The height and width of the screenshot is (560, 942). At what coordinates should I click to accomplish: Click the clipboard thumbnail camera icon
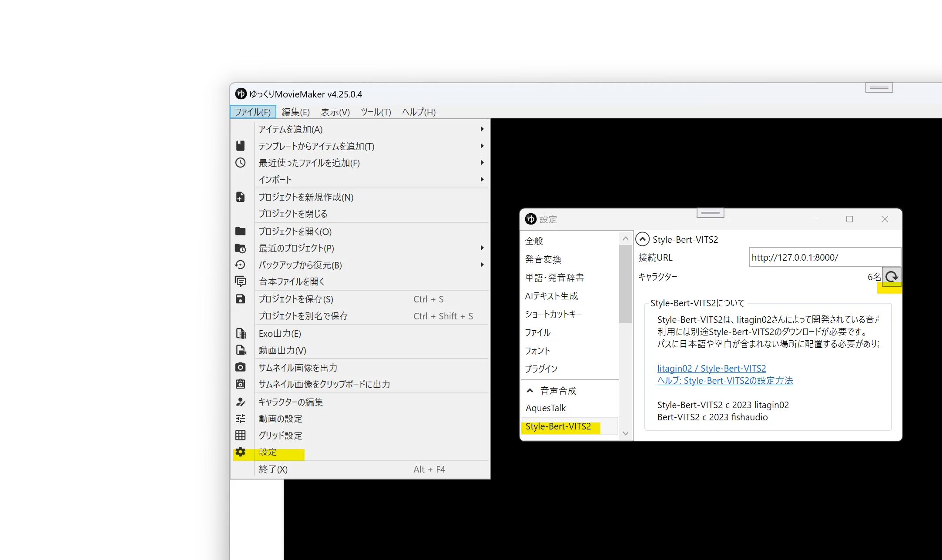coord(240,384)
